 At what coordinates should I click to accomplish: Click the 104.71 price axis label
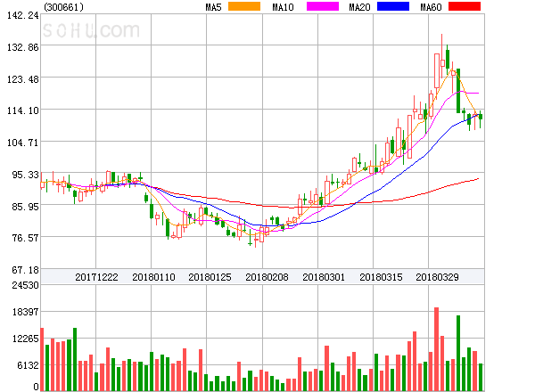coord(23,143)
